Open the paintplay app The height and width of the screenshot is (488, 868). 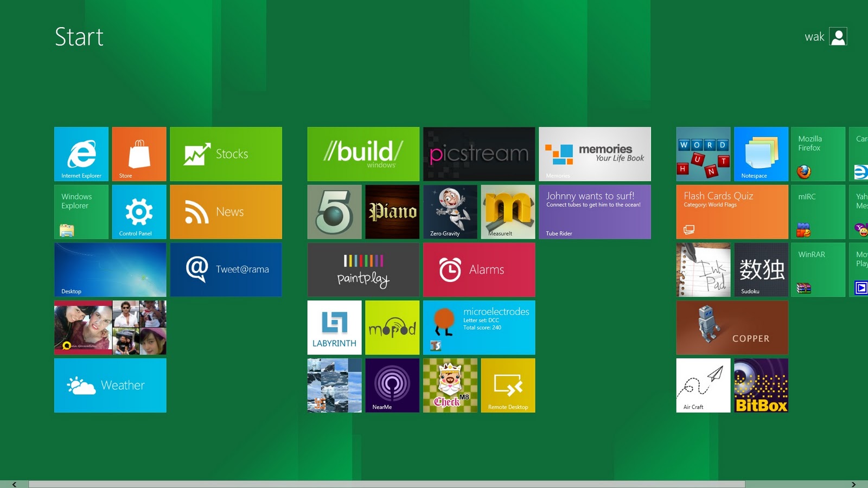click(x=362, y=269)
